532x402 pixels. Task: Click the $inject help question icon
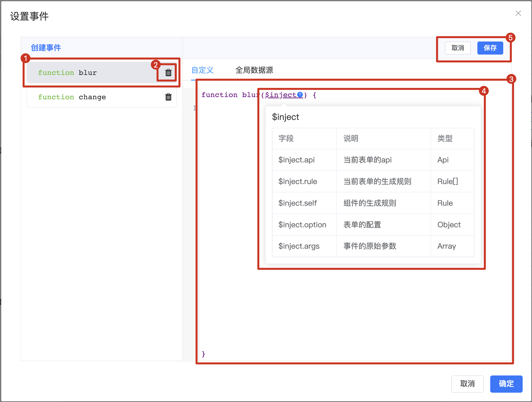(x=300, y=95)
